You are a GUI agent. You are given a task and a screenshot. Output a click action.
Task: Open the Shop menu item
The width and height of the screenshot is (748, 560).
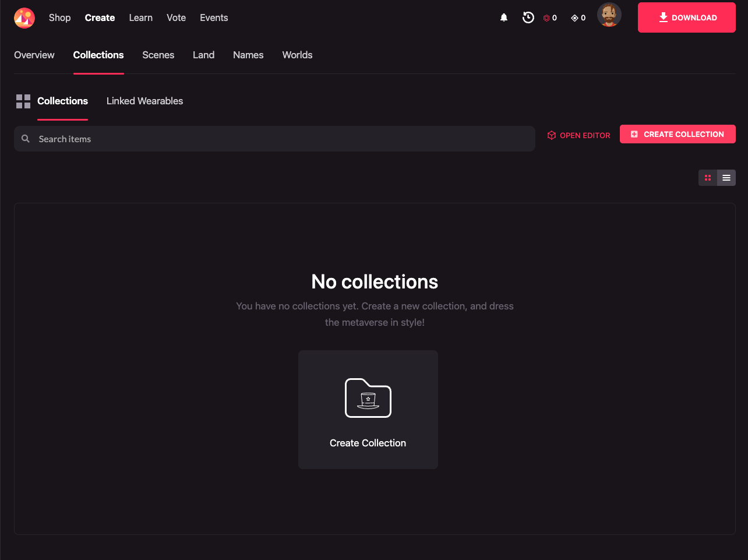(x=59, y=17)
